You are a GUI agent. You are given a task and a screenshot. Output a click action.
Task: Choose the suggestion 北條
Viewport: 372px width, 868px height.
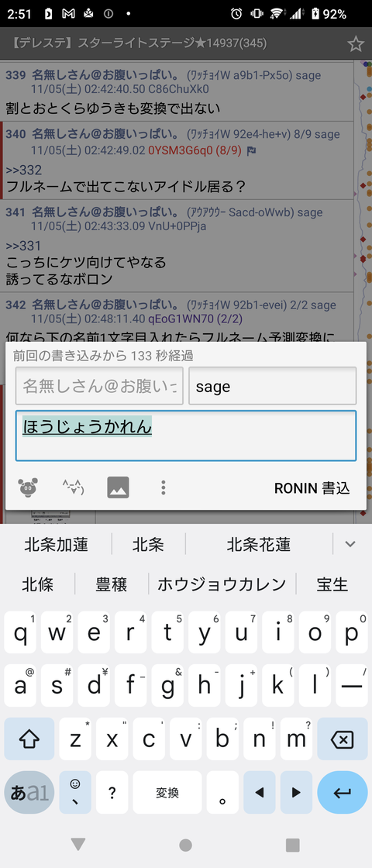pos(38,584)
